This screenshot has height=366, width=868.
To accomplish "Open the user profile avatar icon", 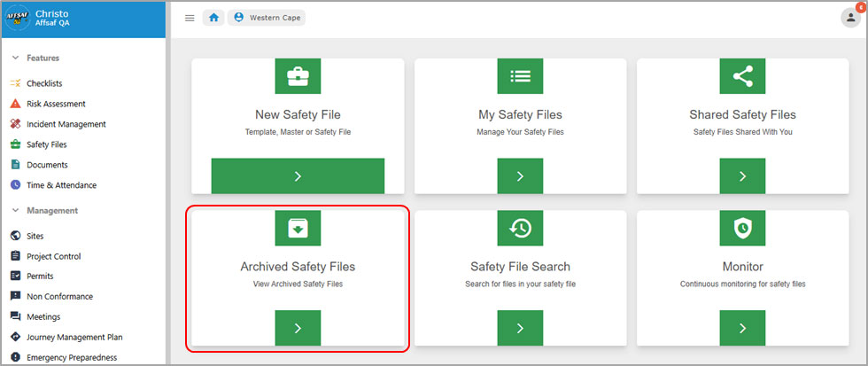I will click(x=851, y=18).
